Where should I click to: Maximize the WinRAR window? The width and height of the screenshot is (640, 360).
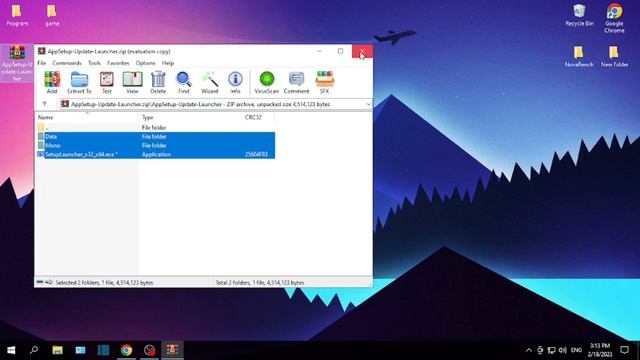[x=340, y=51]
